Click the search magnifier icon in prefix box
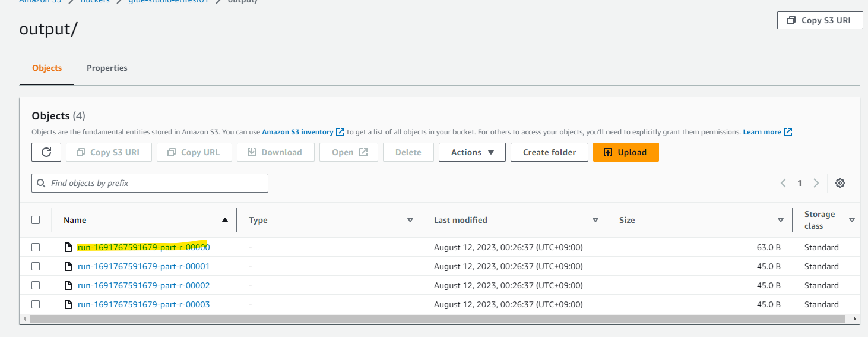 (x=41, y=183)
